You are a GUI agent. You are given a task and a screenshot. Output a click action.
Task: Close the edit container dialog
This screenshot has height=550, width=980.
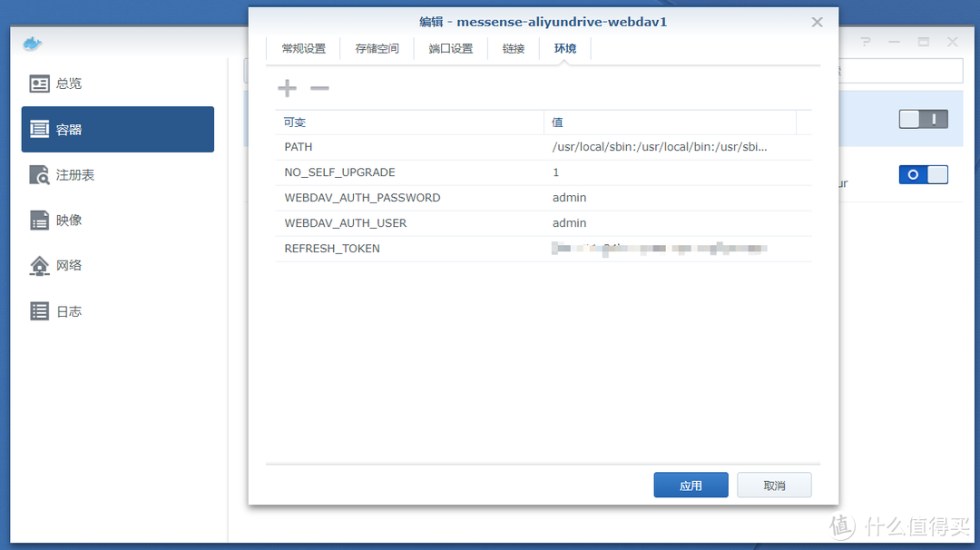[x=817, y=22]
